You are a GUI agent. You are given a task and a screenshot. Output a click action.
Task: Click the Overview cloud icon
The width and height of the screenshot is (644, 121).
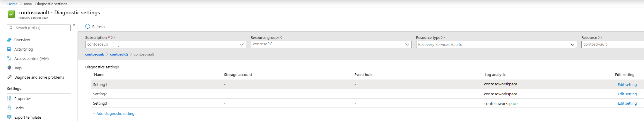pos(9,40)
